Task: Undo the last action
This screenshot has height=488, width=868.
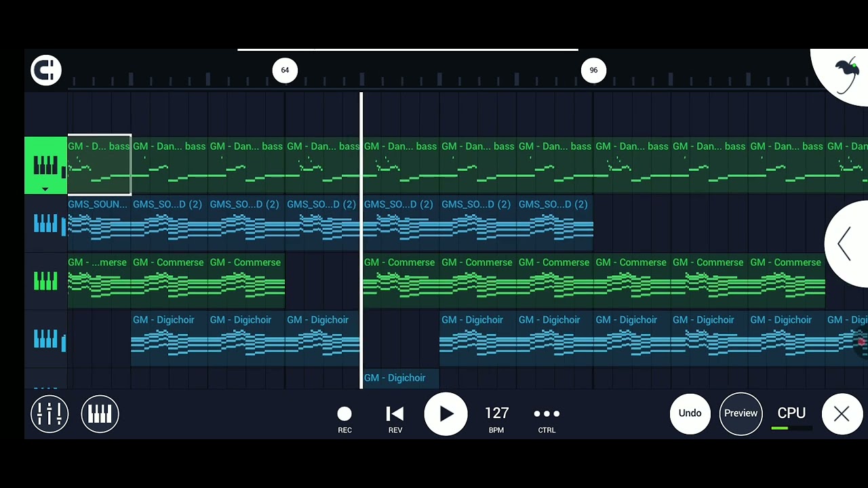Action: click(x=690, y=413)
